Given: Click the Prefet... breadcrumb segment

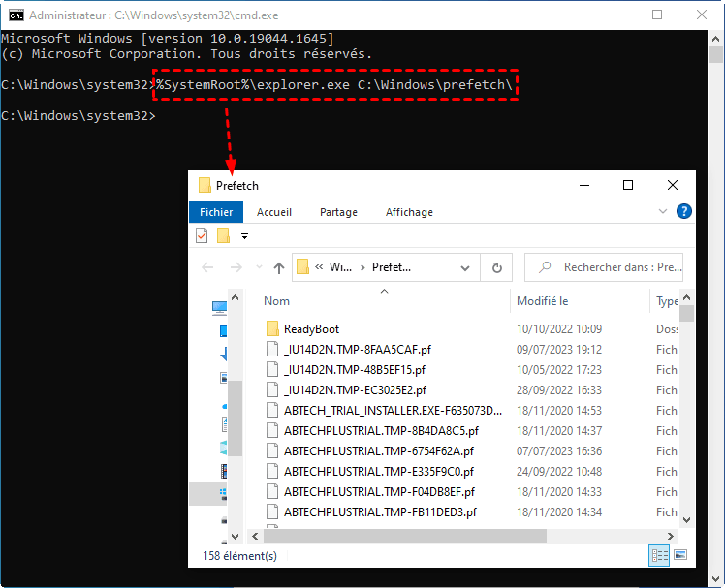Looking at the screenshot, I should pyautogui.click(x=392, y=266).
